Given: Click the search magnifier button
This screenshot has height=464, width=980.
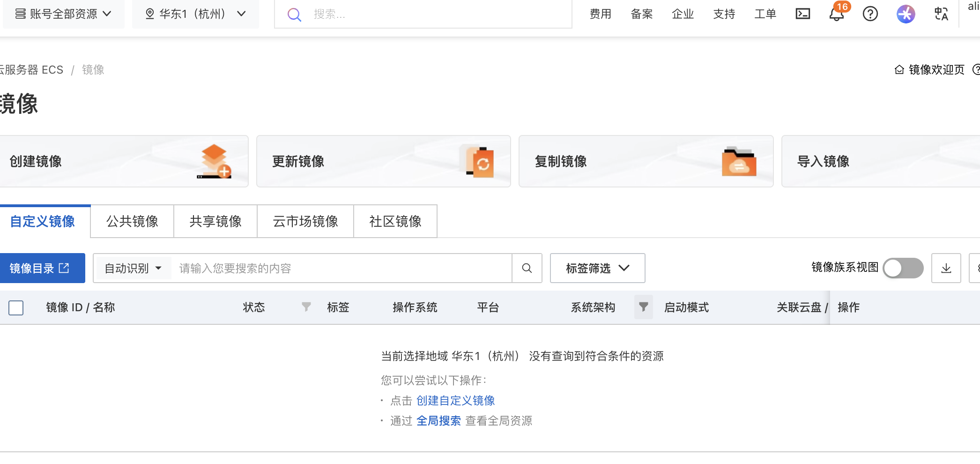Looking at the screenshot, I should (x=527, y=268).
